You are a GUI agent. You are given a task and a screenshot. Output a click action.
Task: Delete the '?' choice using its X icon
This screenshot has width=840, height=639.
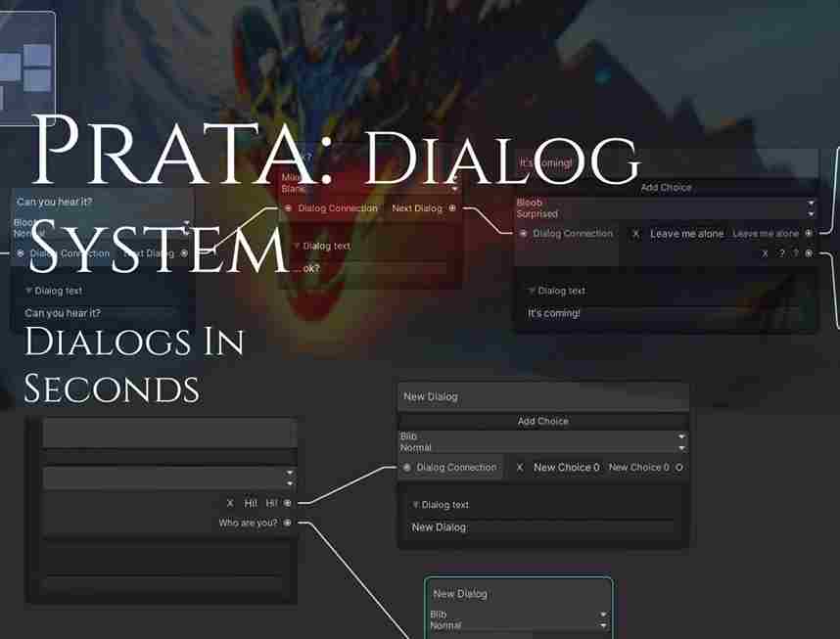click(765, 253)
